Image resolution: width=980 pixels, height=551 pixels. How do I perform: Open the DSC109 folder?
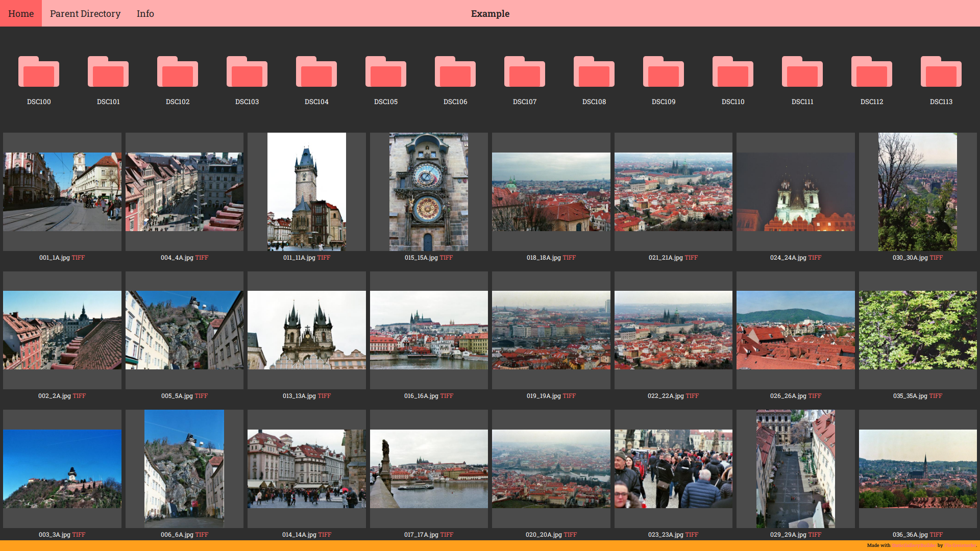[664, 72]
